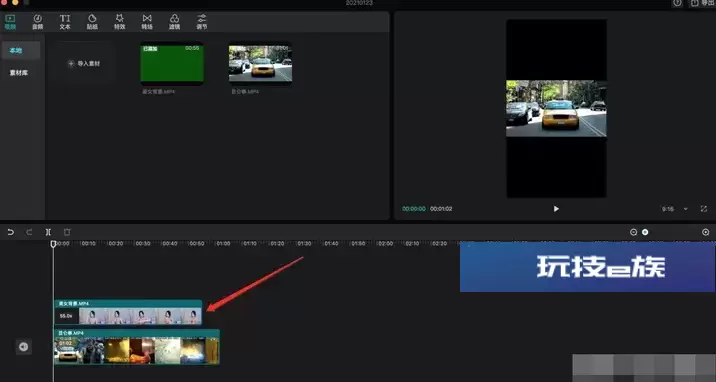716x382 pixels.
Task: Click the play button under the preview
Action: click(556, 209)
